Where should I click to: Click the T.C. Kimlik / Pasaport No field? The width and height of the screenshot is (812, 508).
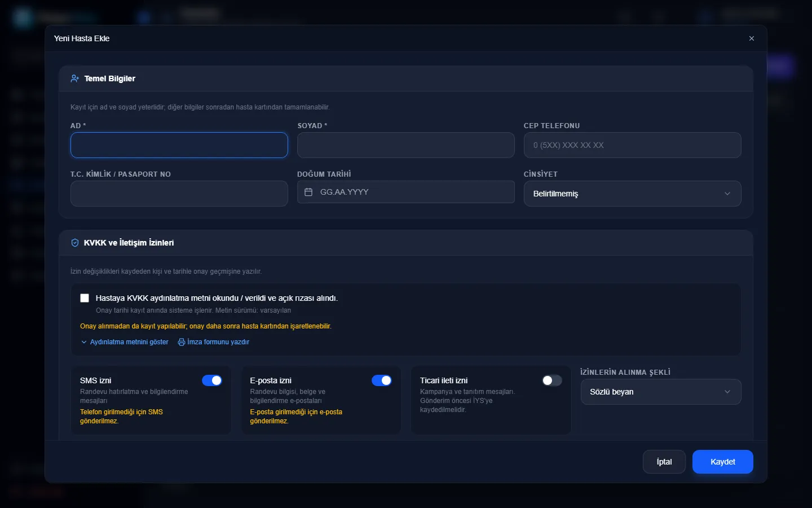pyautogui.click(x=179, y=194)
